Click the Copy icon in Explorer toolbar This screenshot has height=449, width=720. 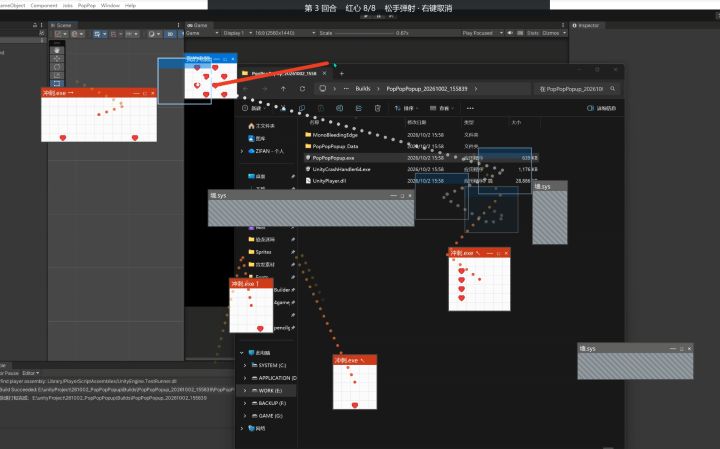[x=302, y=108]
